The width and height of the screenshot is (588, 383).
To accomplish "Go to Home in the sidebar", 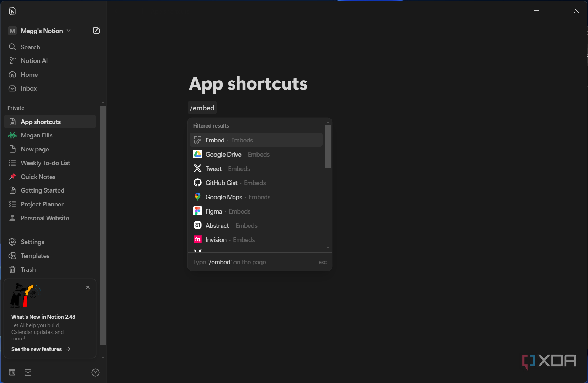I will coord(50,75).
